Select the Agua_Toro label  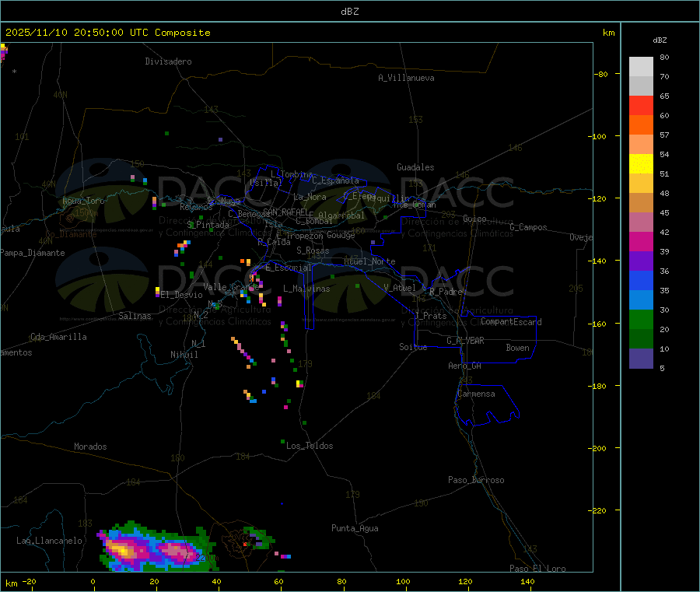(83, 201)
